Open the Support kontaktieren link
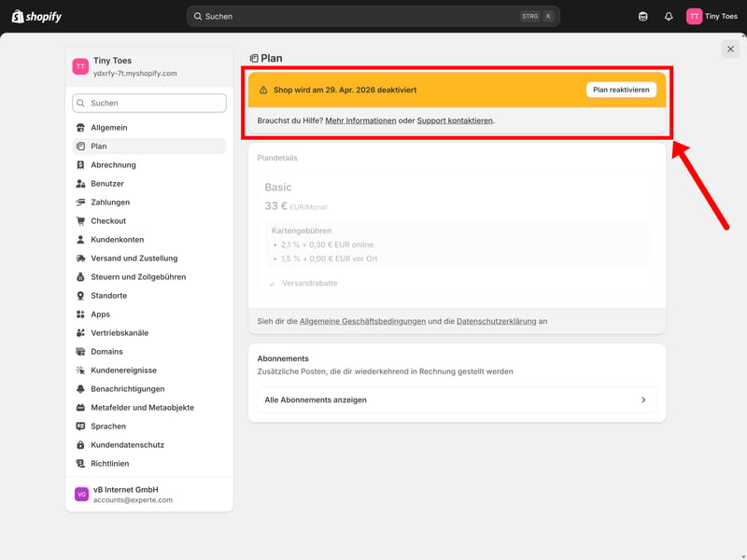This screenshot has height=560, width=747. pyautogui.click(x=455, y=120)
